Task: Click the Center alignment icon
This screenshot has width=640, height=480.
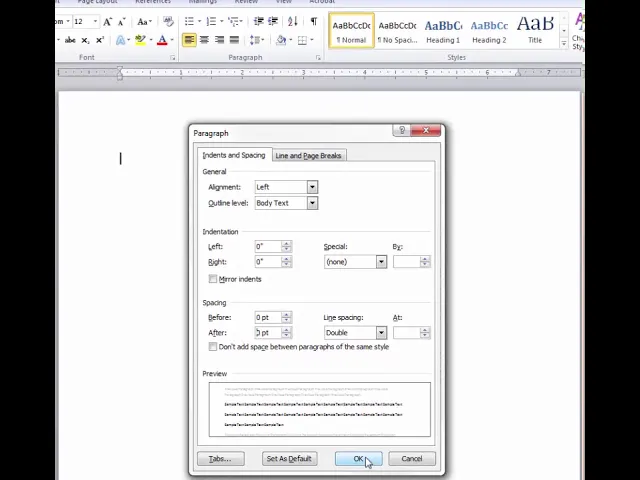Action: [x=204, y=40]
